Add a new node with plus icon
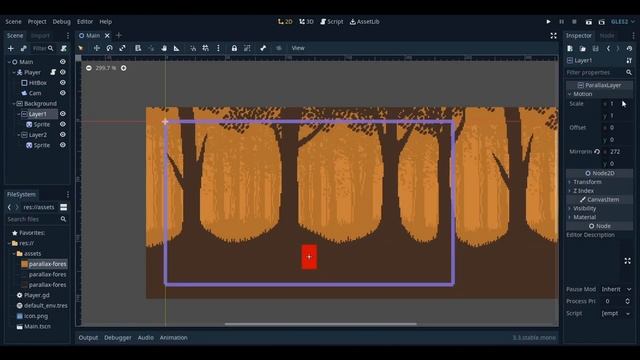Image resolution: width=640 pixels, height=360 pixels. [x=11, y=49]
